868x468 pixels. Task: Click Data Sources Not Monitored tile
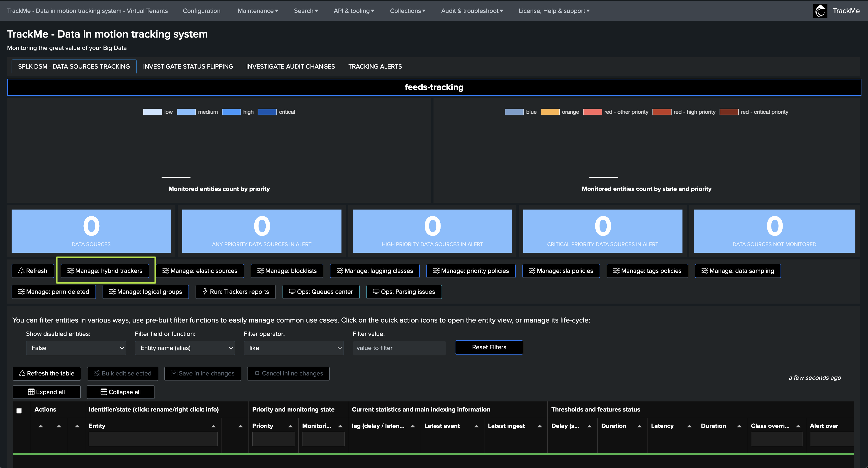774,231
